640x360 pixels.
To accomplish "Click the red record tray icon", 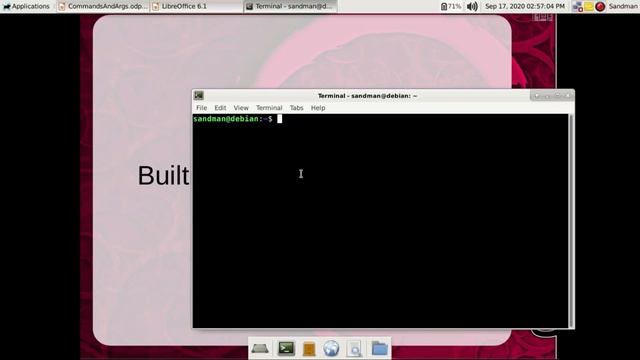I will click(600, 6).
